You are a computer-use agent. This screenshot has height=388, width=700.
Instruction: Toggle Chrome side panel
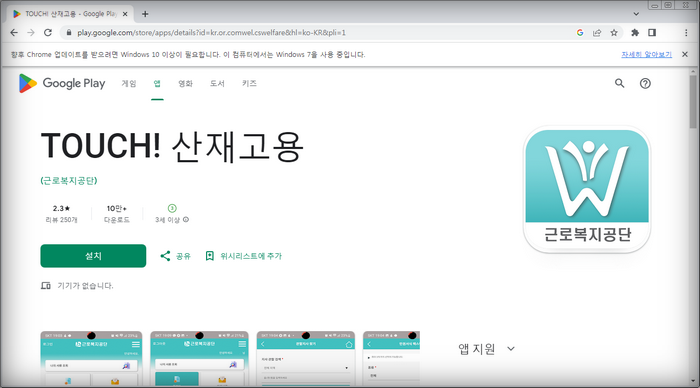[x=652, y=33]
